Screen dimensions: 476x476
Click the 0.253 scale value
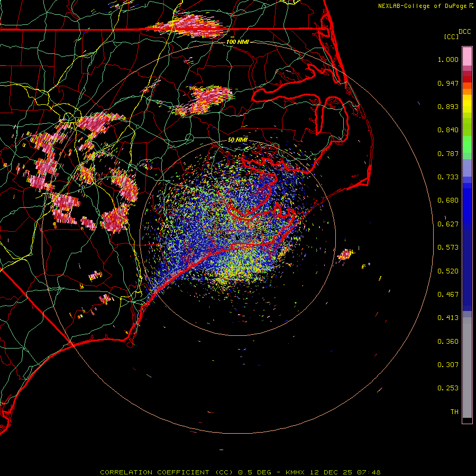point(448,388)
